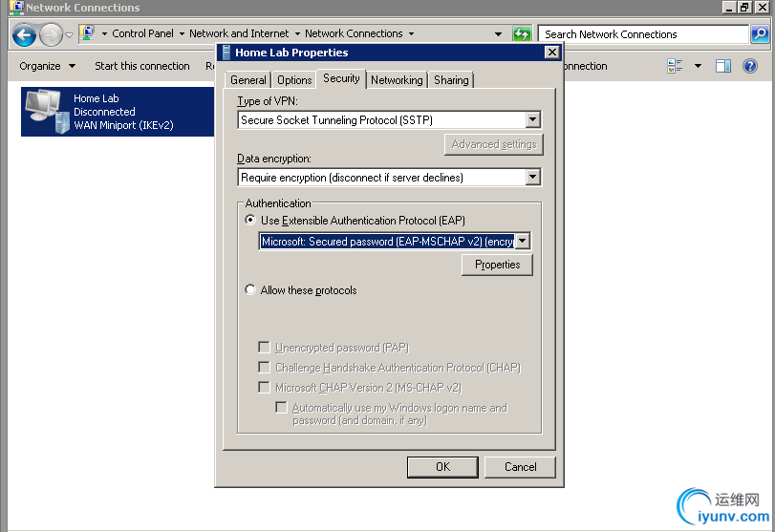Click the Network Connections window title icon
This screenshot has height=532, width=775.
pyautogui.click(x=16, y=7)
